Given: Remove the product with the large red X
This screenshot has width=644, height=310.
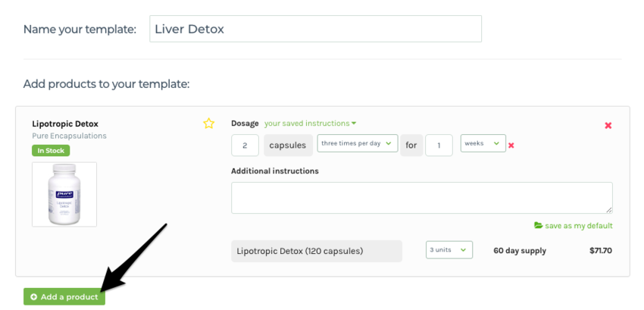Looking at the screenshot, I should [608, 125].
